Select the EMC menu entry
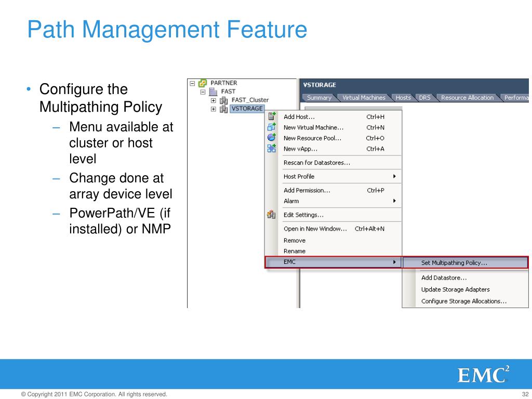 [333, 262]
